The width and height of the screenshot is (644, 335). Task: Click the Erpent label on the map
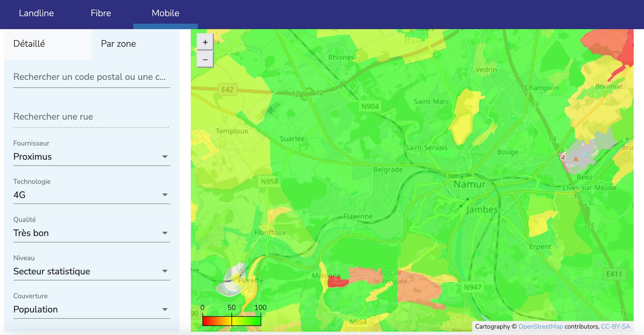click(540, 246)
